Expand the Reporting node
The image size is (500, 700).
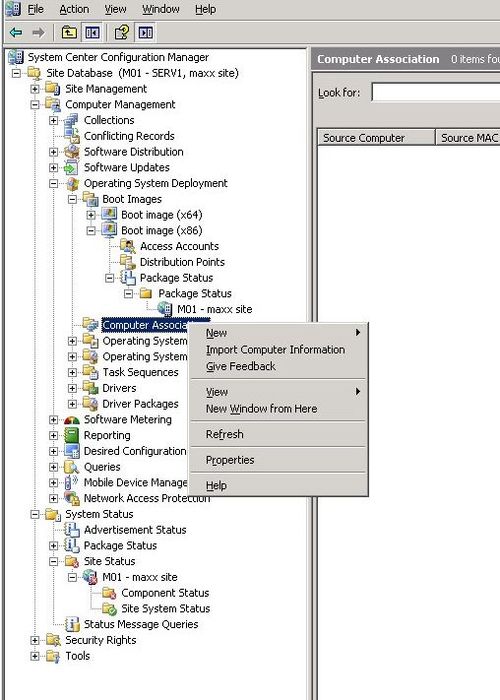point(54,436)
